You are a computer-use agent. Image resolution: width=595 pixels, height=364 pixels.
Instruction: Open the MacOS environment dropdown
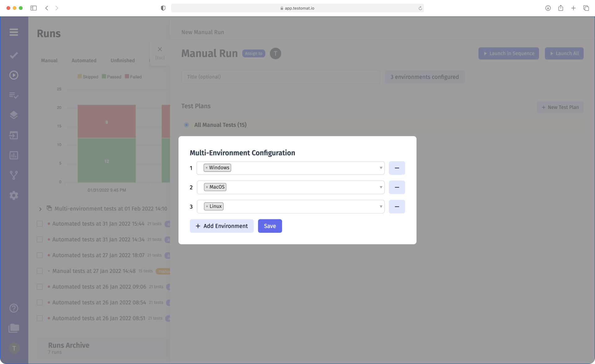(381, 187)
